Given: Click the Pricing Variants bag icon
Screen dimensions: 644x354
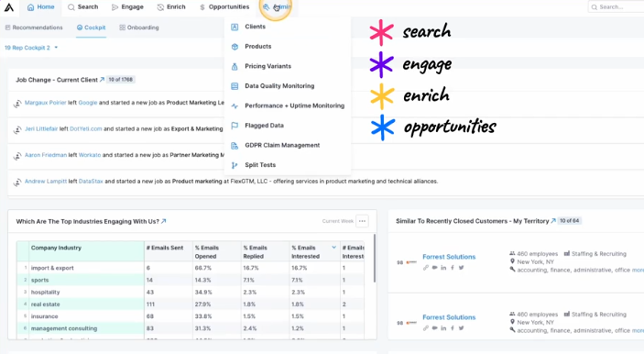Looking at the screenshot, I should coord(235,67).
